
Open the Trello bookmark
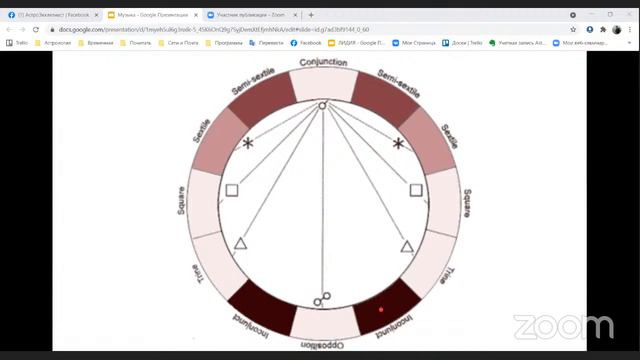point(17,43)
